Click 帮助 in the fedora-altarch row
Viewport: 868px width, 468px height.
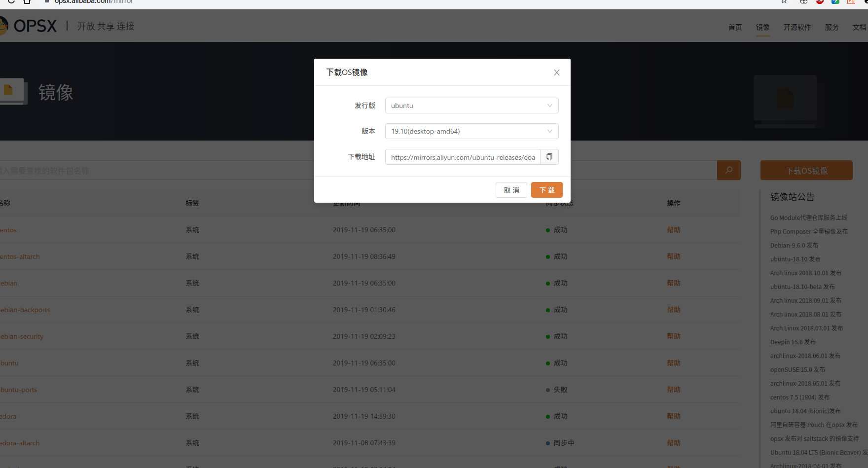[x=674, y=443]
